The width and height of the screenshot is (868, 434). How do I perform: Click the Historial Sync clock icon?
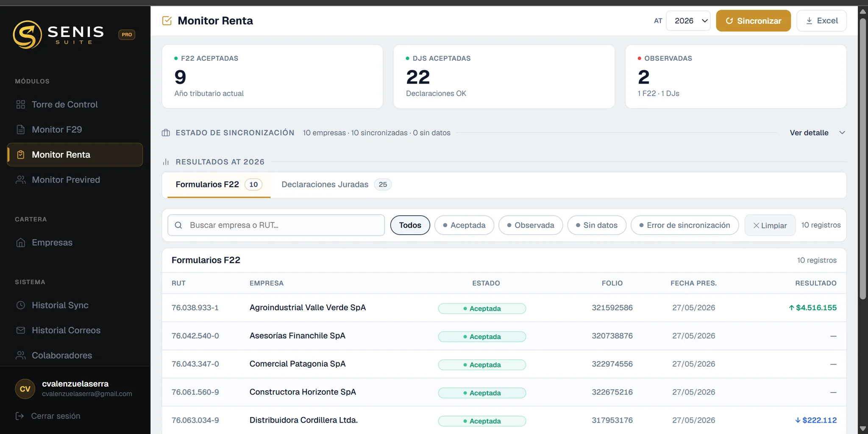coord(20,305)
